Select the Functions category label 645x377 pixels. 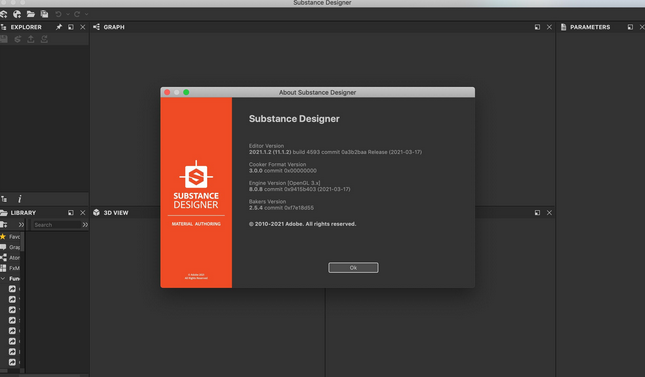14,279
